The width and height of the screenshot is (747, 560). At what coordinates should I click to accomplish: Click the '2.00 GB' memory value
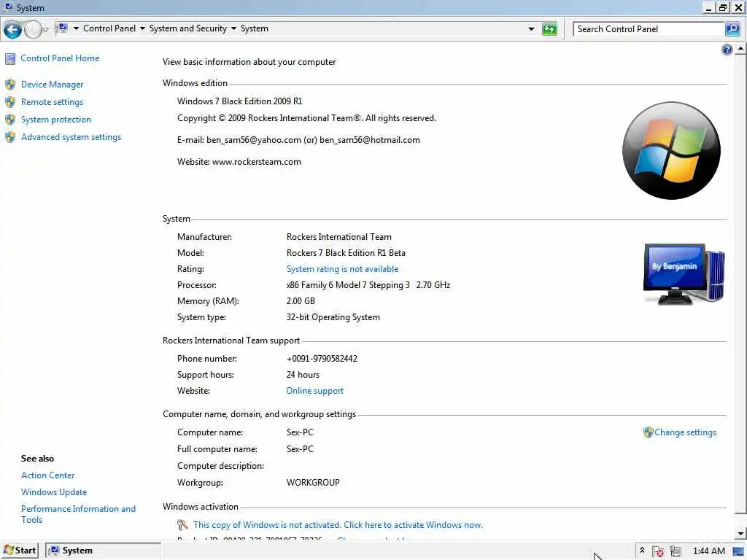click(x=301, y=301)
